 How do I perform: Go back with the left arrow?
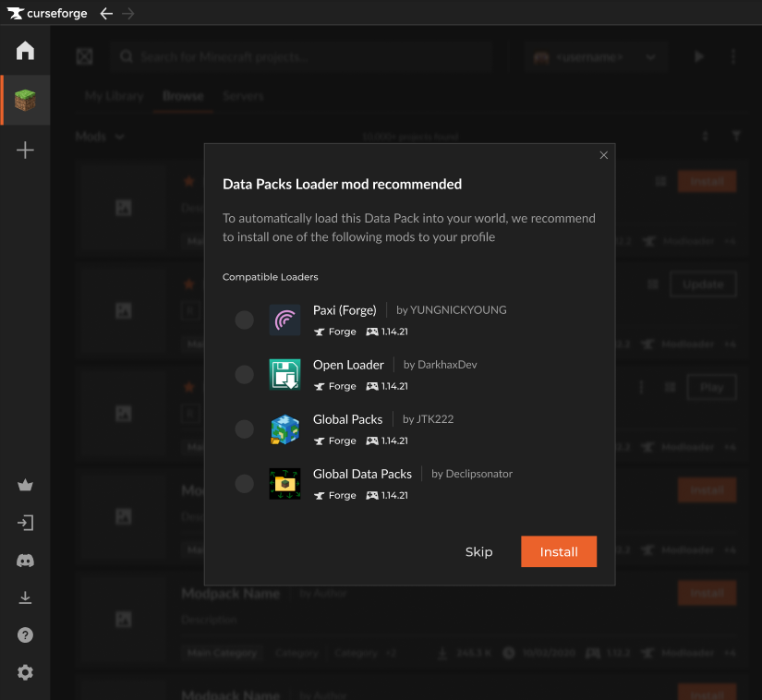pos(106,14)
